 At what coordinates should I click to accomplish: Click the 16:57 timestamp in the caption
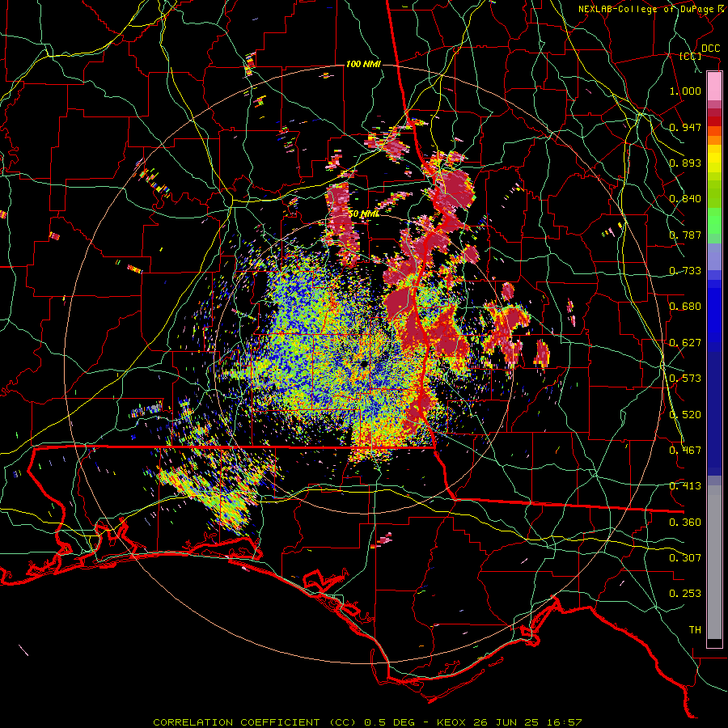point(565,722)
